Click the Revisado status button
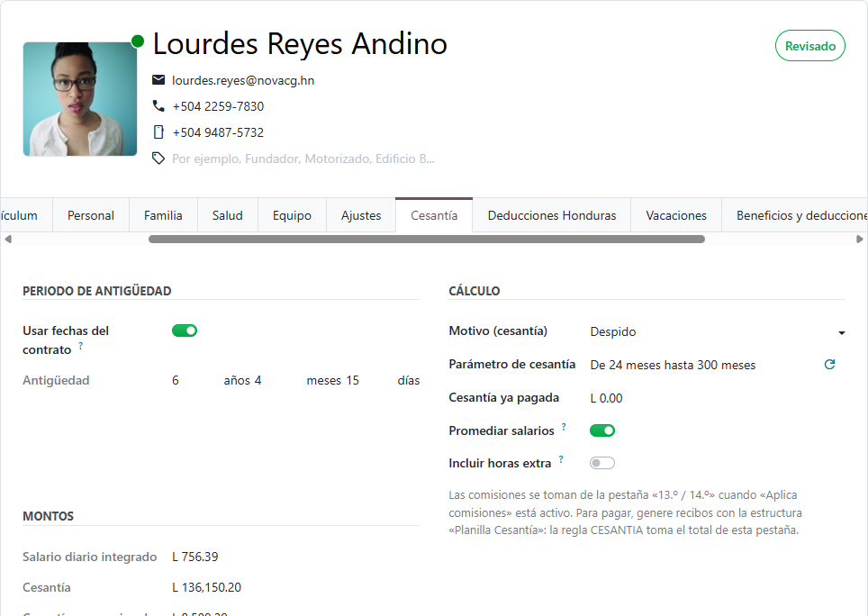868x616 pixels. pos(809,46)
